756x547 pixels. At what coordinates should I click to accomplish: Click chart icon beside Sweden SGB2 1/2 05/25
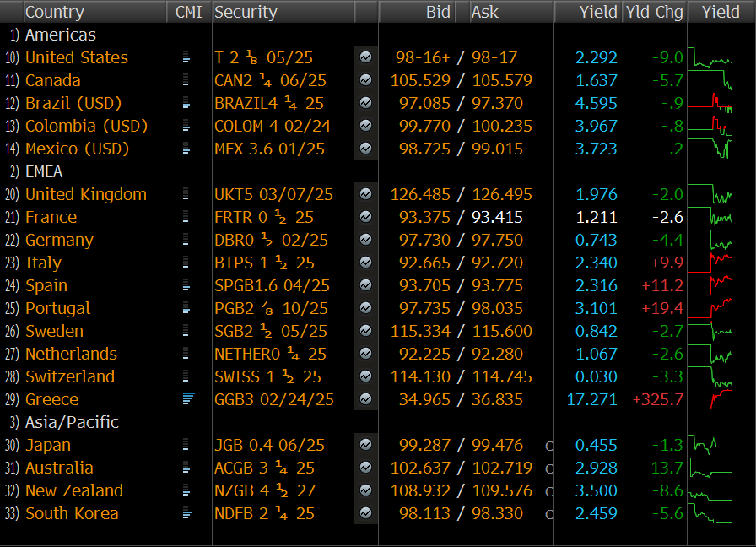click(x=366, y=331)
